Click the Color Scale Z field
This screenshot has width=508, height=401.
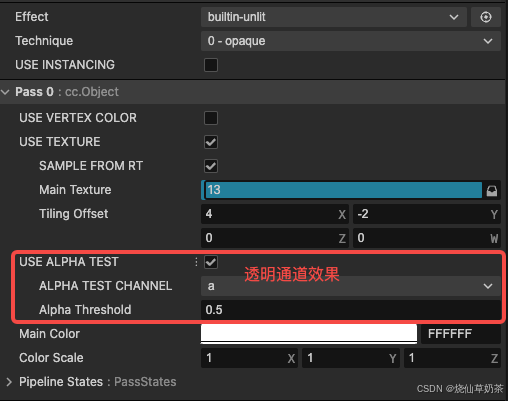pyautogui.click(x=452, y=358)
